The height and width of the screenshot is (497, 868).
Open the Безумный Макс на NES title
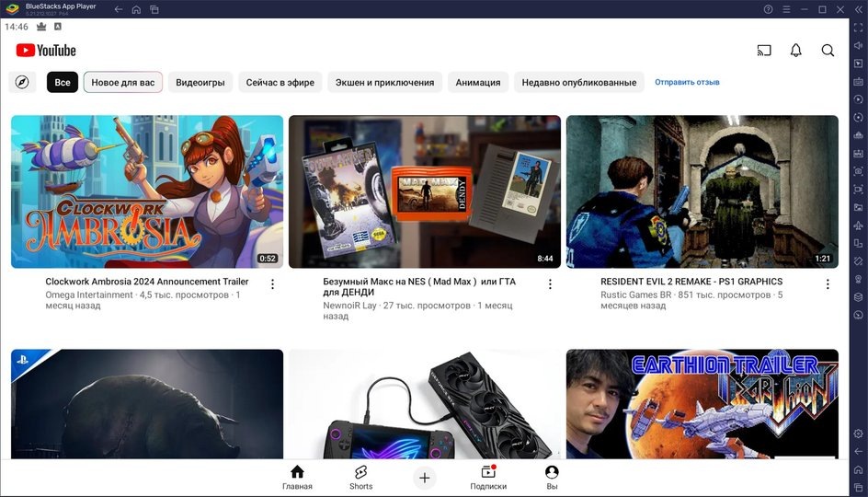click(x=419, y=286)
